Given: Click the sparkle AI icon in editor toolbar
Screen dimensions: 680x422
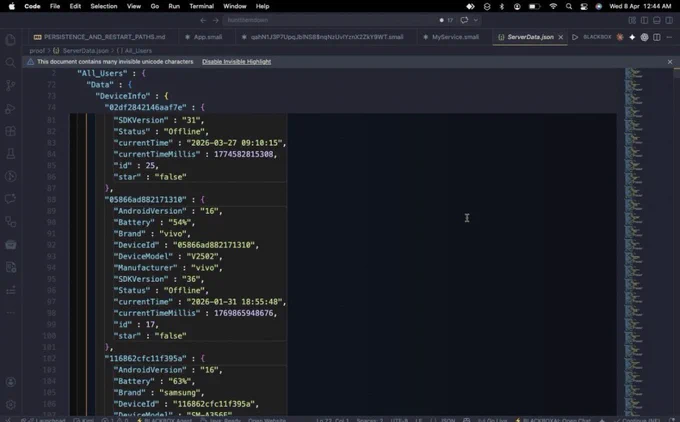Looking at the screenshot, I should 632,37.
